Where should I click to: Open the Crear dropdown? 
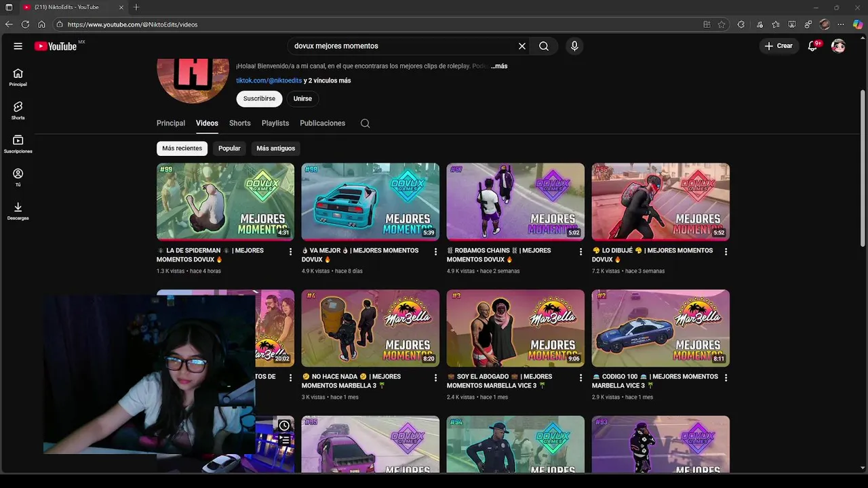pos(778,46)
